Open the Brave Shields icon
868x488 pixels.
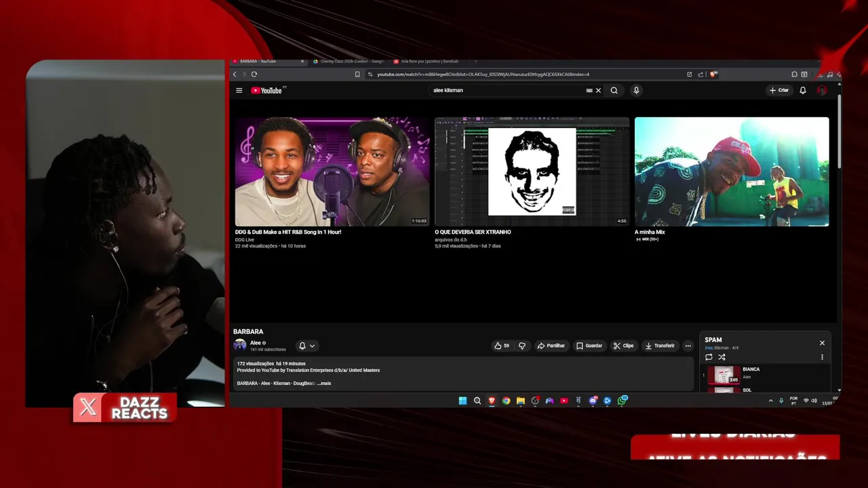[713, 74]
